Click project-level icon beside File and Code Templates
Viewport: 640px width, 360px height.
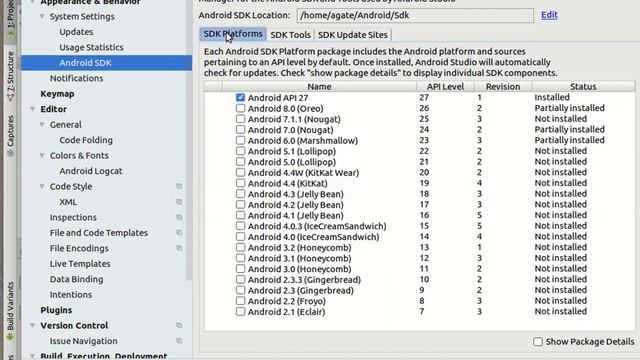[179, 233]
